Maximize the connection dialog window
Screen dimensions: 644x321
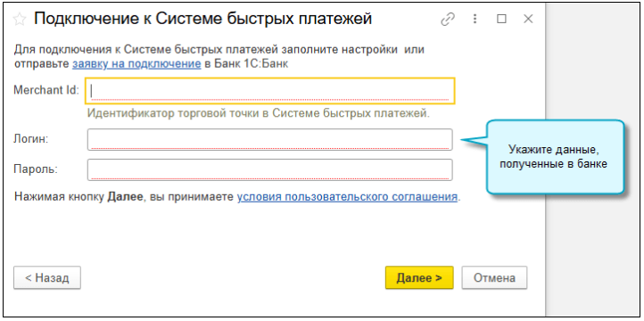[501, 19]
